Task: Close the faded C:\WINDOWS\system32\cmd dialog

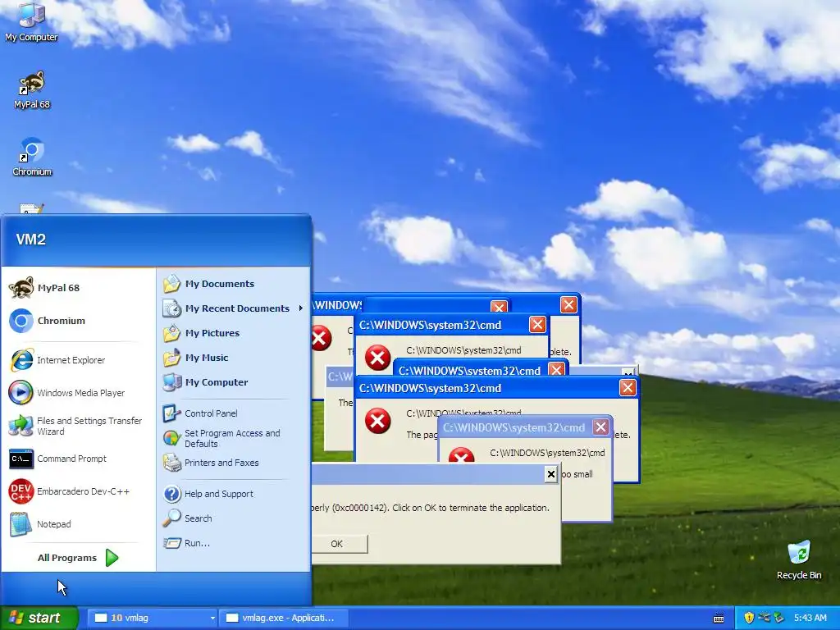Action: (600, 427)
